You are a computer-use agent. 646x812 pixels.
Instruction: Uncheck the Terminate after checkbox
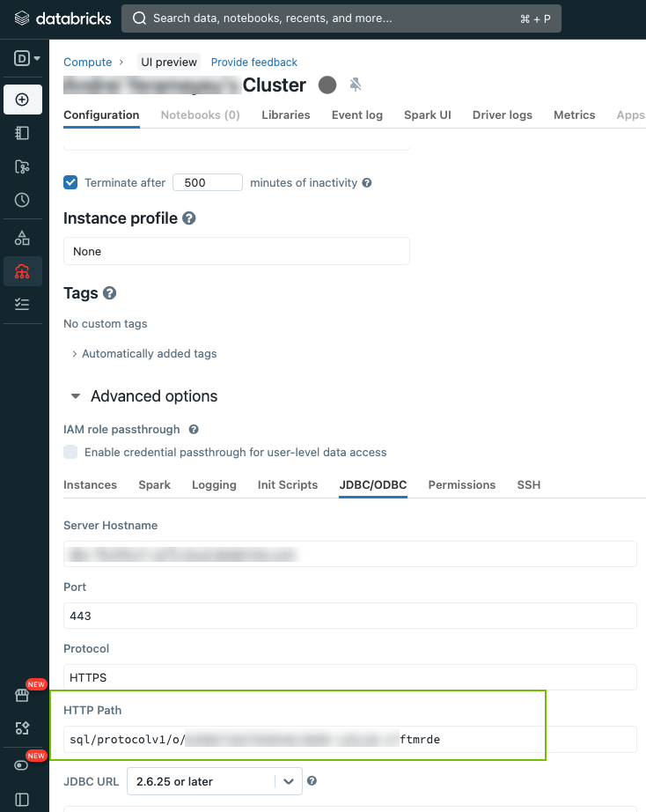click(71, 182)
